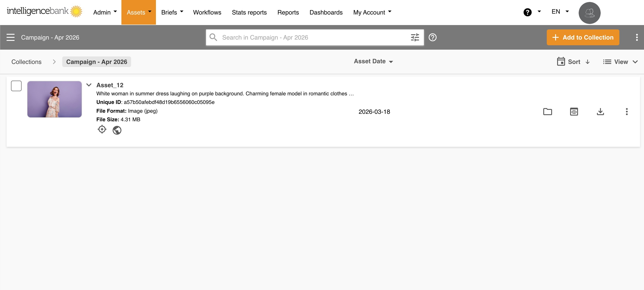Click the globe icon under Asset_12
644x290 pixels.
pyautogui.click(x=117, y=130)
